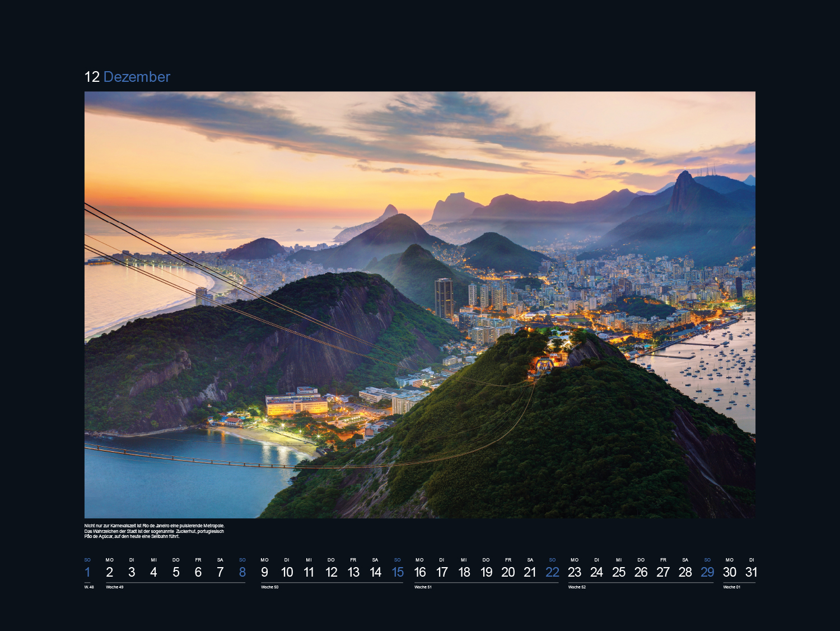Select Thursday the 26th date

pyautogui.click(x=641, y=572)
